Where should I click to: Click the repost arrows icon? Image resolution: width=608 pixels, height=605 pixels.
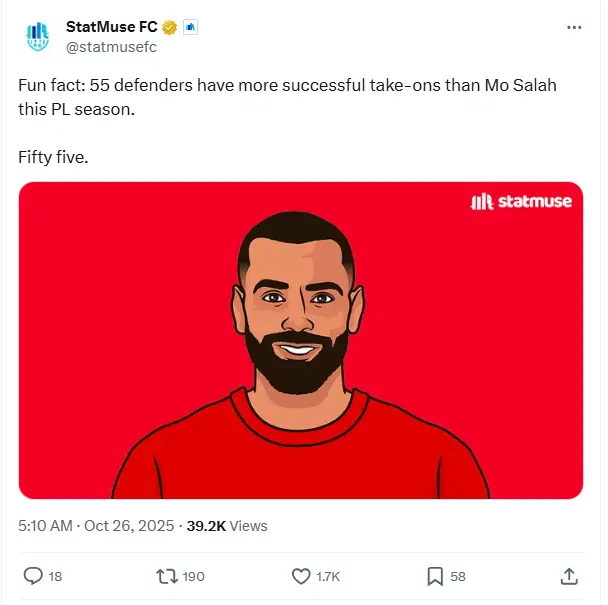[x=167, y=576]
